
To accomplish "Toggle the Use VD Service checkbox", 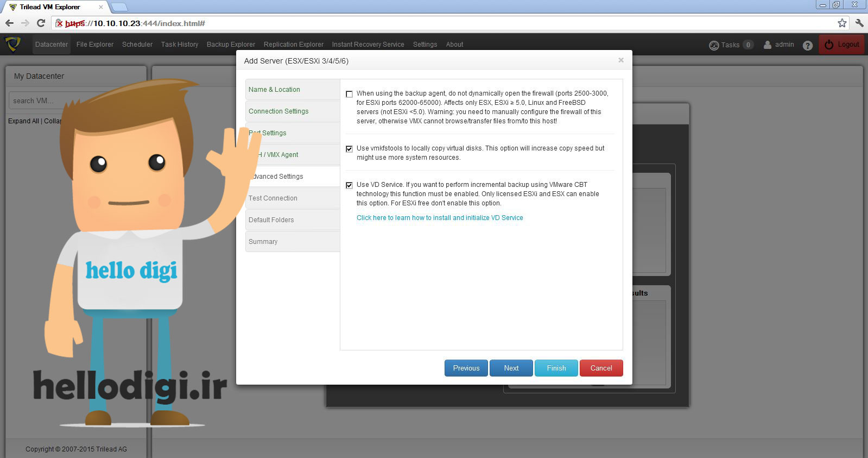I will pos(349,185).
